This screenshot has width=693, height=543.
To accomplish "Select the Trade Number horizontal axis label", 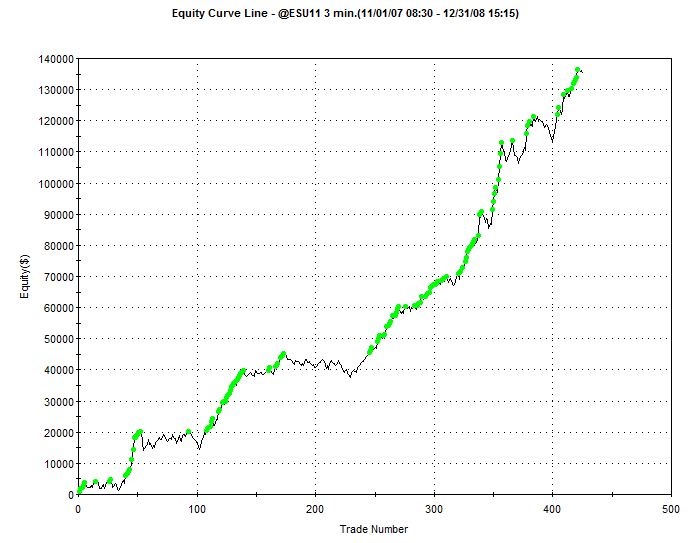I will 375,529.
